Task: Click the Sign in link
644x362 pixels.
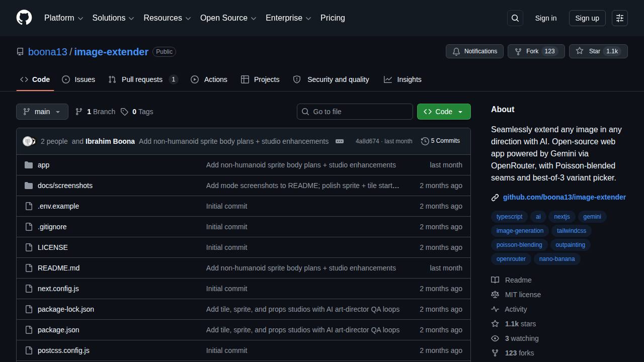Action: [x=546, y=18]
